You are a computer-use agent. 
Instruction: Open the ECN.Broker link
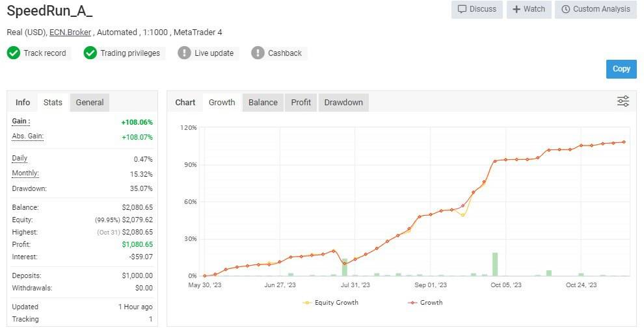click(x=70, y=32)
